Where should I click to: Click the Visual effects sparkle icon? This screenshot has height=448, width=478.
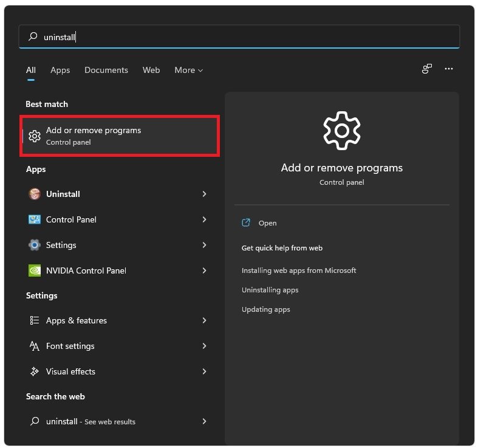35,371
